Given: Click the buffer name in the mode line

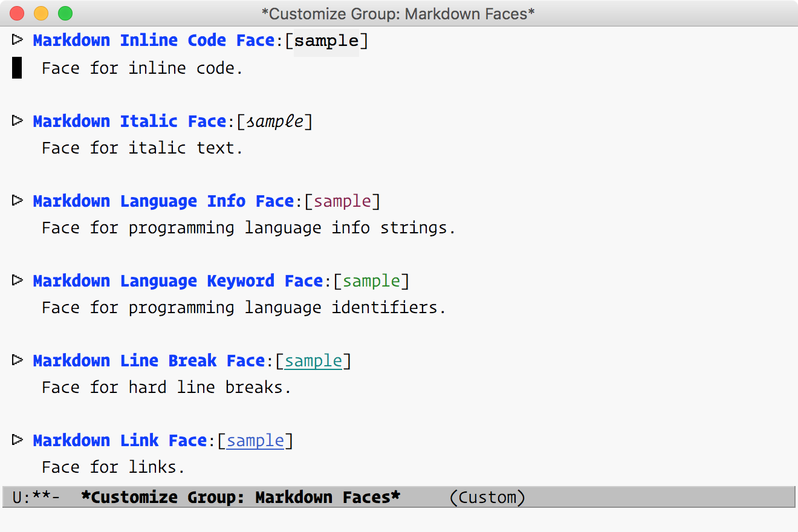Looking at the screenshot, I should [x=241, y=498].
